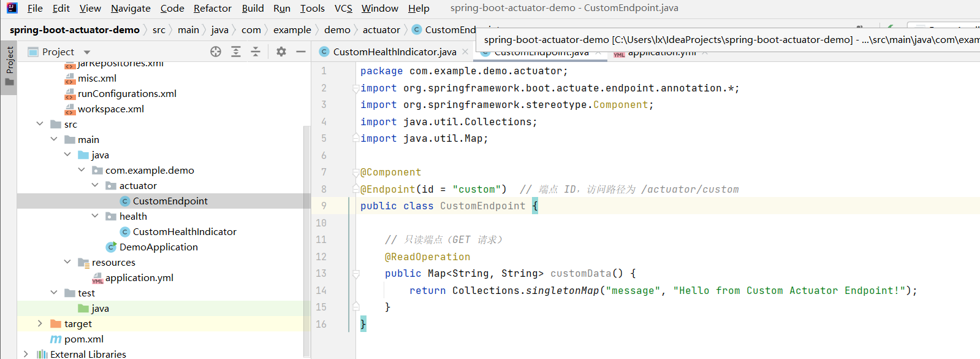This screenshot has height=359, width=980.
Task: Collapse the java folder under main
Action: (x=67, y=155)
